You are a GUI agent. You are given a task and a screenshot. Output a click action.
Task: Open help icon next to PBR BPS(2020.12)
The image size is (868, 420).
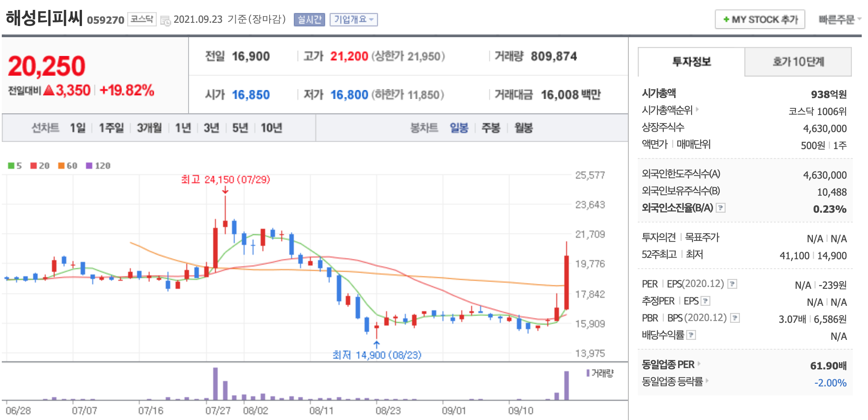coord(735,318)
